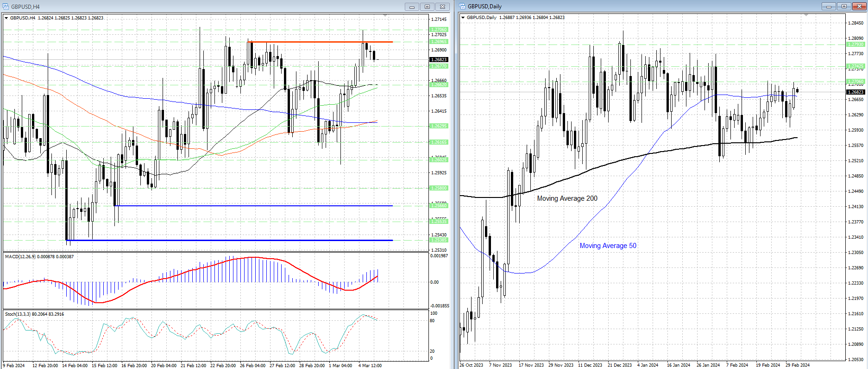
Task: Click the Stochastic scale value 80
Action: click(433, 321)
